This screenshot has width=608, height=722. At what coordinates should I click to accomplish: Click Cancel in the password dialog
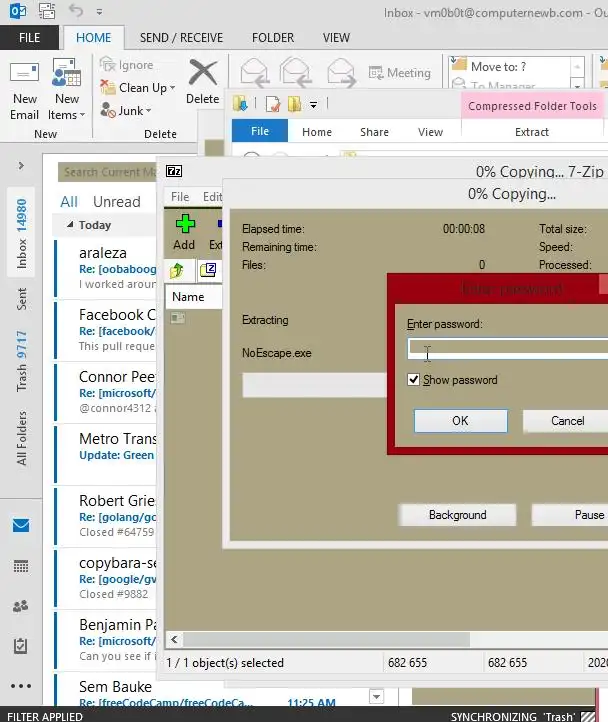click(x=567, y=421)
